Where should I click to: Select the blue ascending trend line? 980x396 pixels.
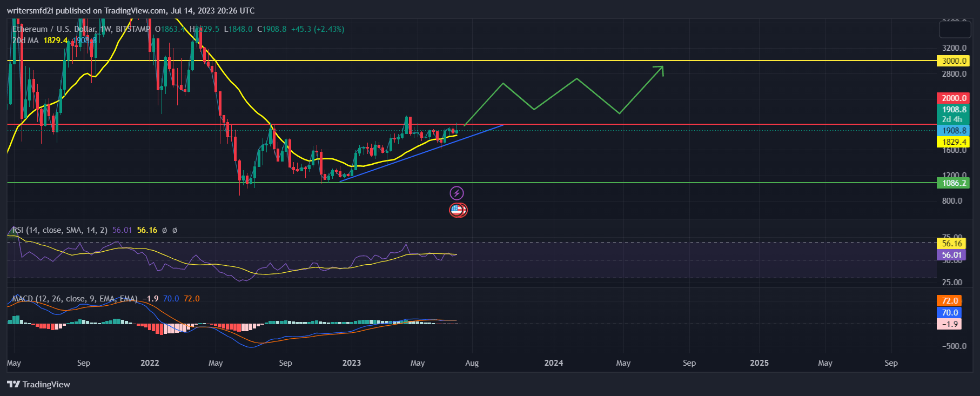pos(421,153)
